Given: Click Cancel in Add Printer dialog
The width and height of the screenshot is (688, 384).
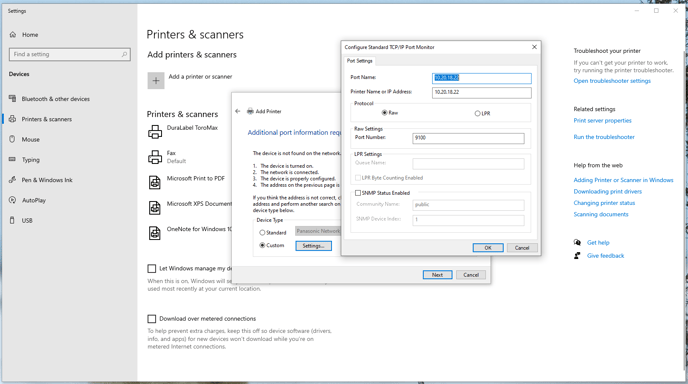Looking at the screenshot, I should coord(471,275).
